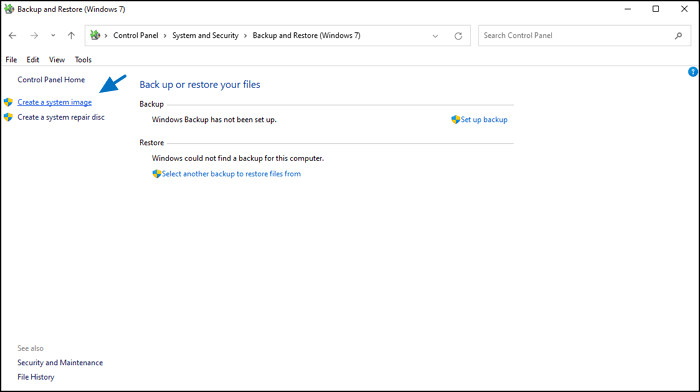Open the Help question mark icon
700x392 pixels.
(x=693, y=72)
